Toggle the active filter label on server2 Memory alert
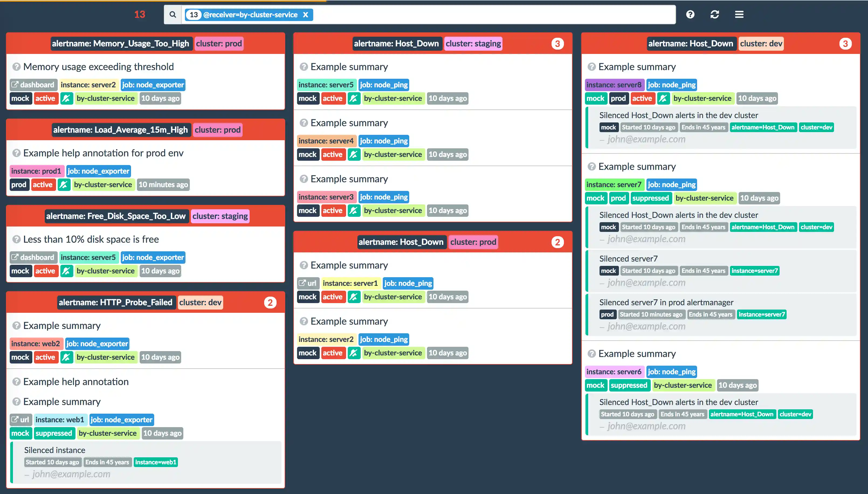Image resolution: width=868 pixels, height=494 pixels. 46,98
